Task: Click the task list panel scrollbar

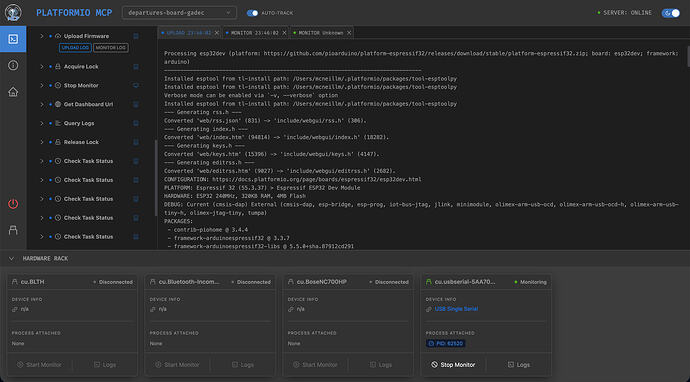Action: tap(156, 178)
